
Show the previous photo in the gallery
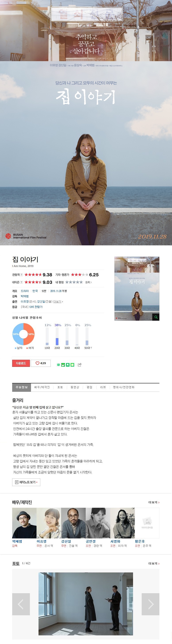(21, 604)
